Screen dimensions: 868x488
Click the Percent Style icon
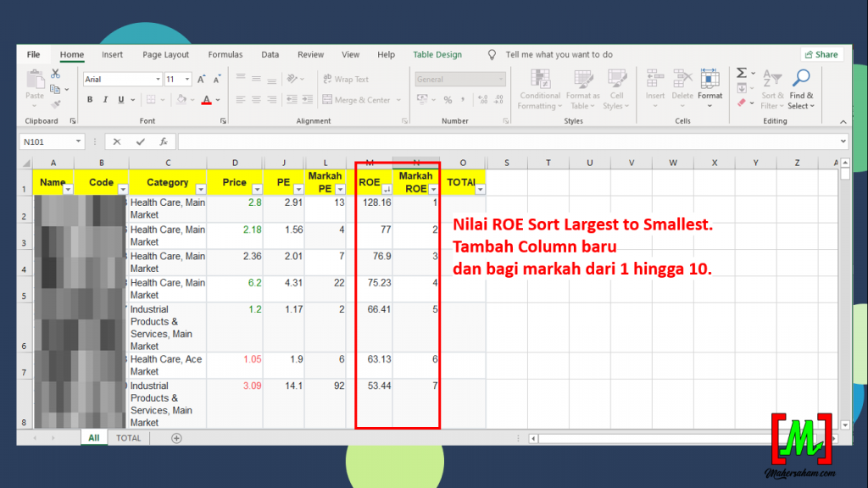coord(448,100)
